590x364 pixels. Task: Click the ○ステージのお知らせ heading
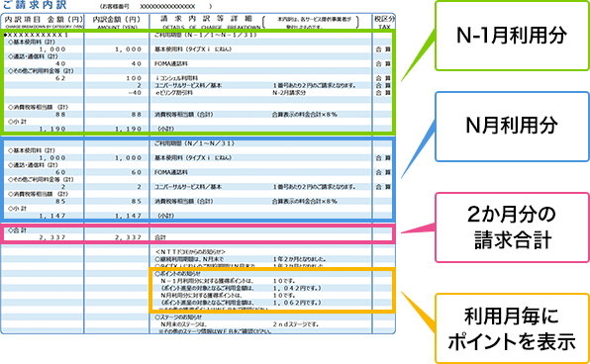tap(177, 317)
